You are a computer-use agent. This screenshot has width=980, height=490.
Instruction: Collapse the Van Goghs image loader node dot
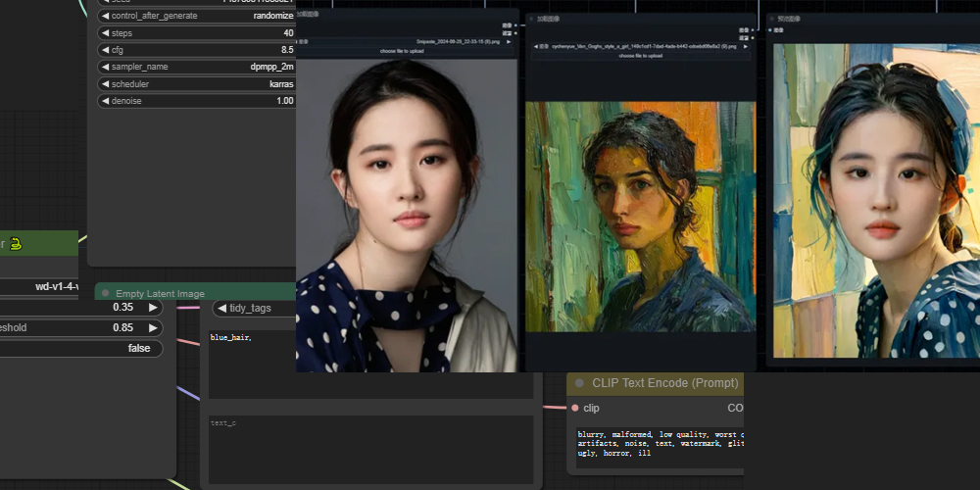tap(532, 19)
